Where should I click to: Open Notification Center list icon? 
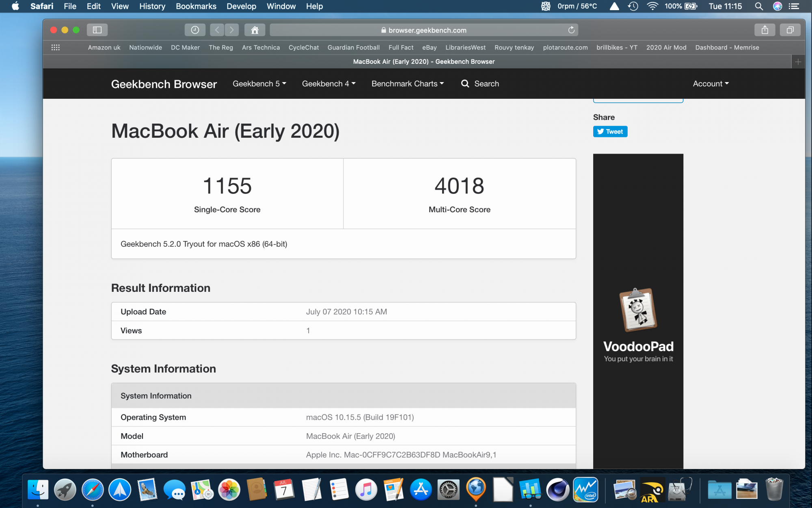pos(794,6)
